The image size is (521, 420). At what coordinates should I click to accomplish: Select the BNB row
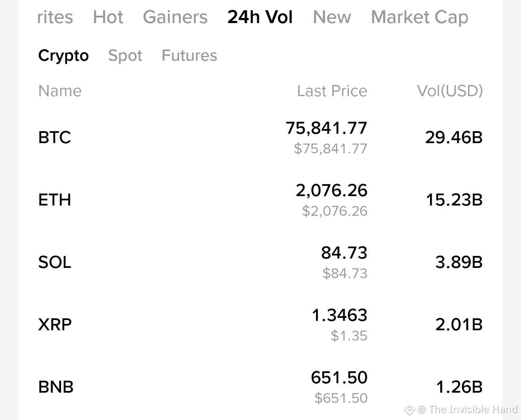point(260,387)
